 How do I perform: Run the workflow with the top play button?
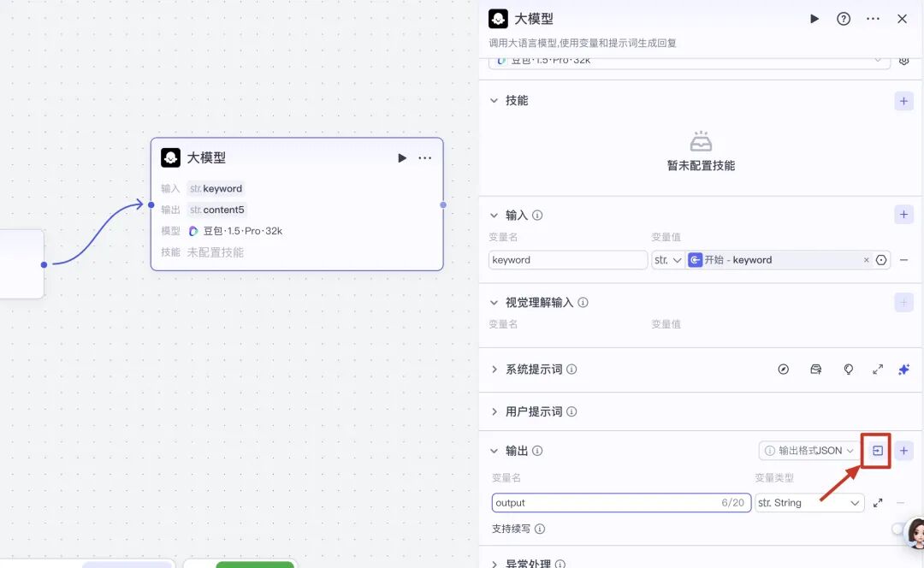point(814,18)
